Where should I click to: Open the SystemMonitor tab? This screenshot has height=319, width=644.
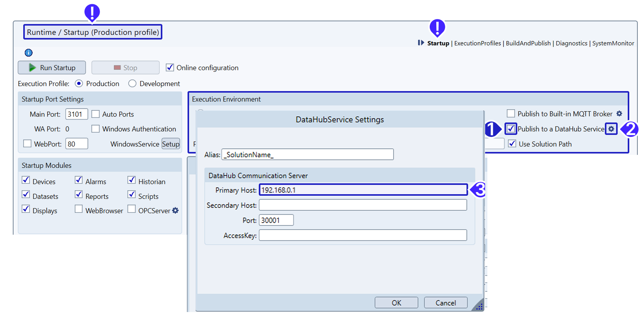click(613, 43)
